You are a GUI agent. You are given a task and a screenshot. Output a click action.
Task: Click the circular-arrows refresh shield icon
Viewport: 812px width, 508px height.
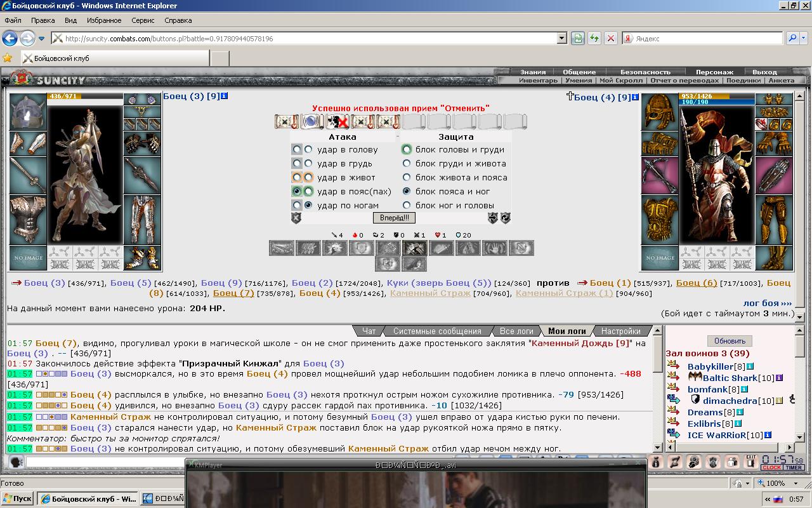505,218
